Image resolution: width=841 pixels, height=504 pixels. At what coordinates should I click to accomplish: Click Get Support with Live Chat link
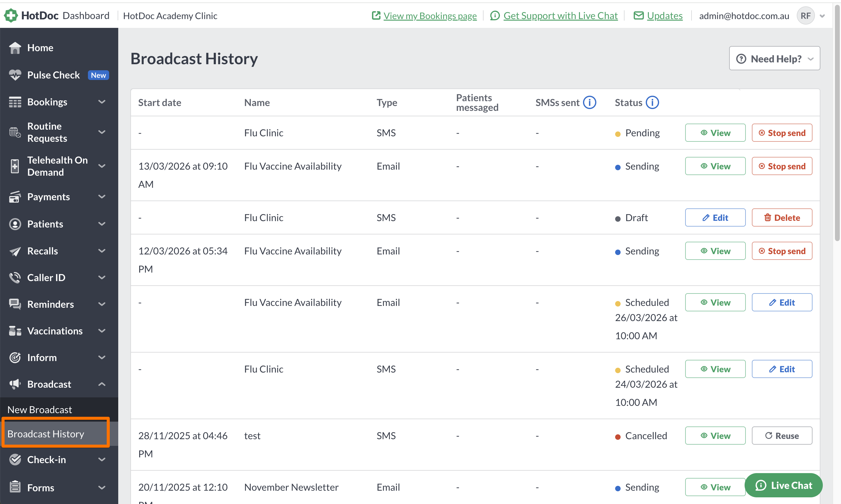[561, 16]
